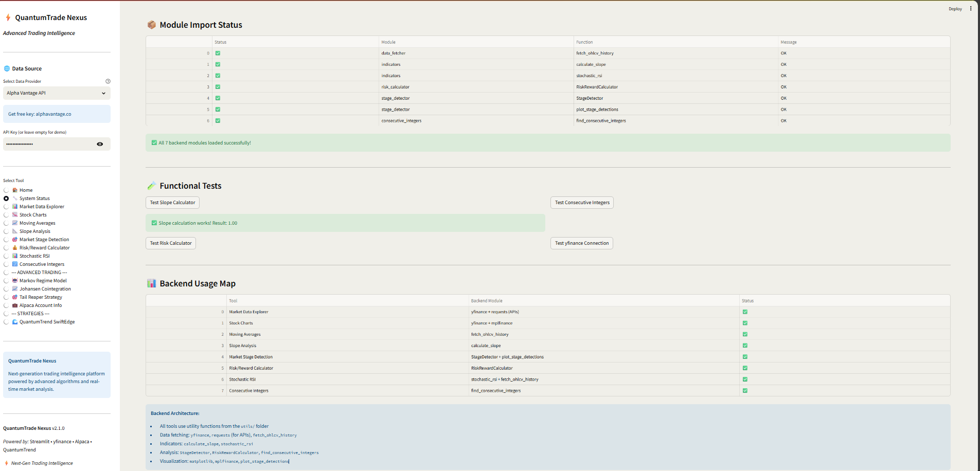This screenshot has width=980, height=471.
Task: Choose the Stock Charts radio option
Action: pos(6,215)
